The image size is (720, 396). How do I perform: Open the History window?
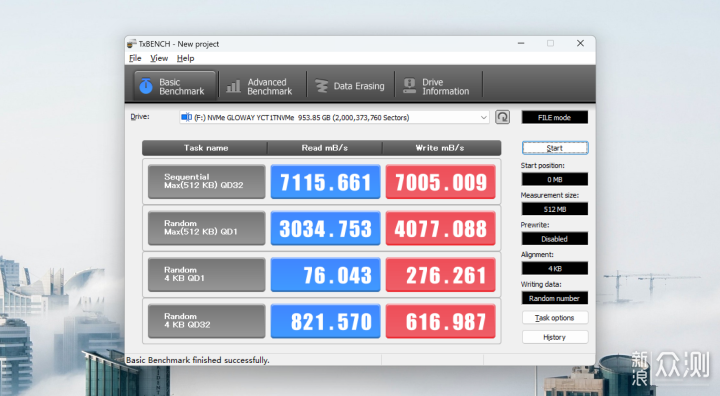pyautogui.click(x=555, y=337)
